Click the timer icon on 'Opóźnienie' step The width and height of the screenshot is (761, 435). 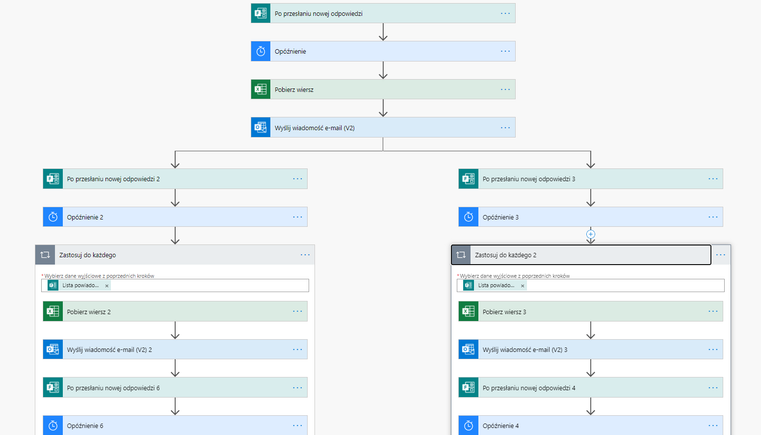pos(261,51)
